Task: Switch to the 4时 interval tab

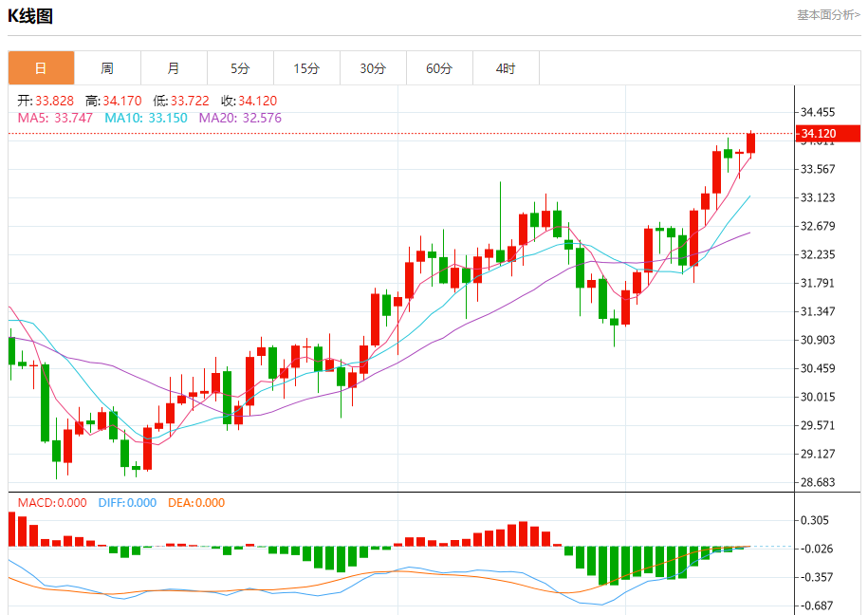Action: 506,68
